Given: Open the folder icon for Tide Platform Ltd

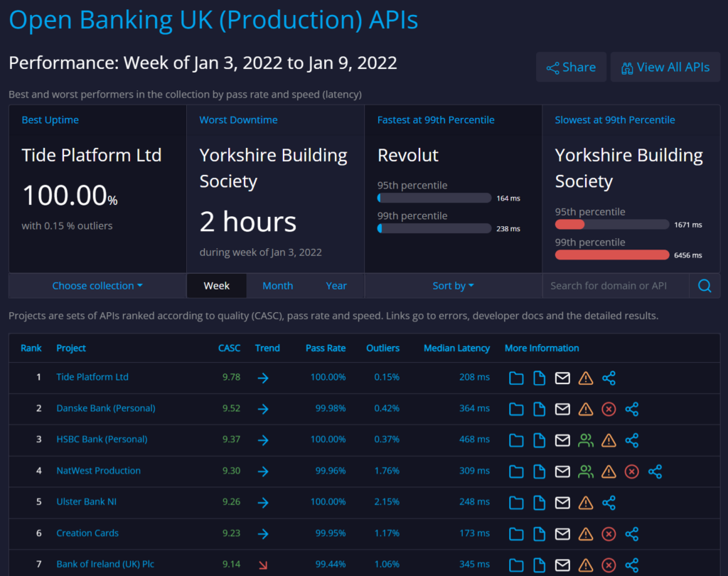Looking at the screenshot, I should tap(516, 378).
